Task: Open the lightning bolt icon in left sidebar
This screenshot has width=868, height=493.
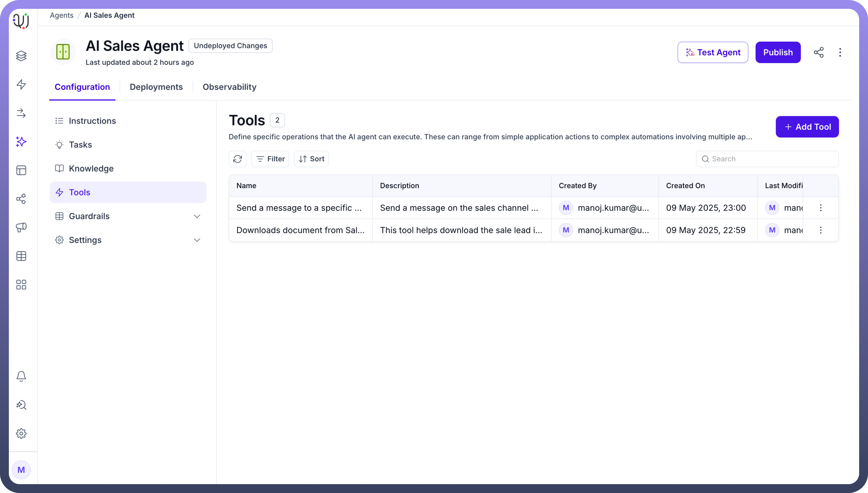Action: 21,84
